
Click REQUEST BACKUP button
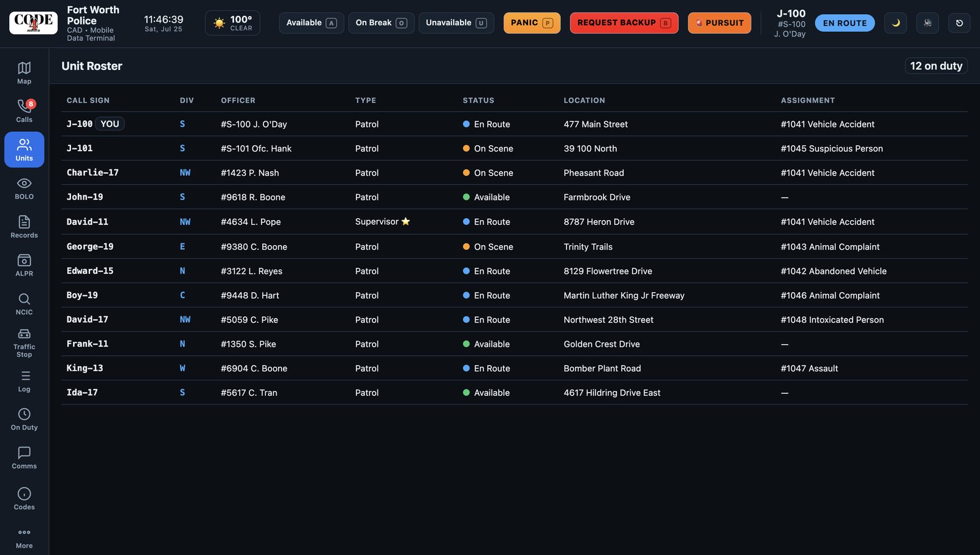click(x=624, y=23)
